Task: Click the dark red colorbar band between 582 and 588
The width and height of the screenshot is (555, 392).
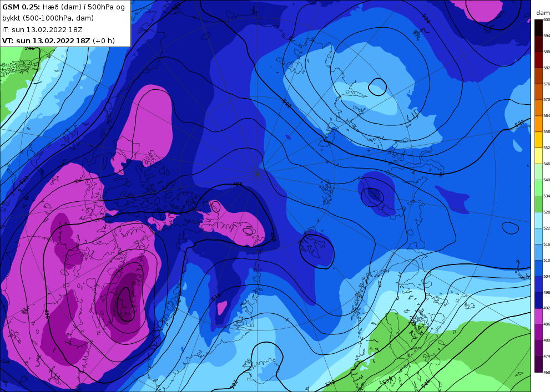Action: point(538,60)
